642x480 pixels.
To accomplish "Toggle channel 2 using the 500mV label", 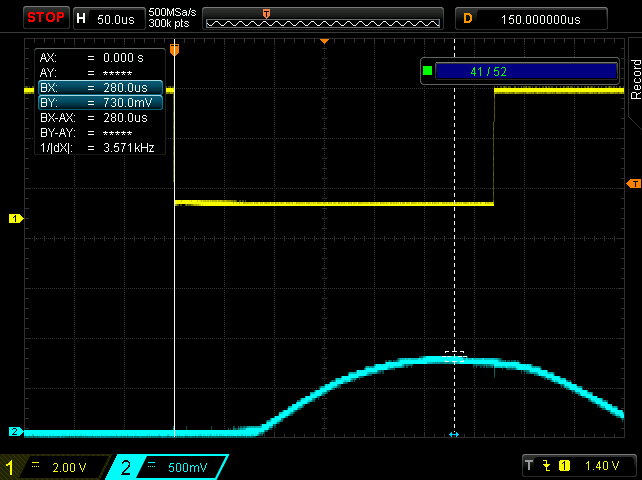I will [176, 466].
